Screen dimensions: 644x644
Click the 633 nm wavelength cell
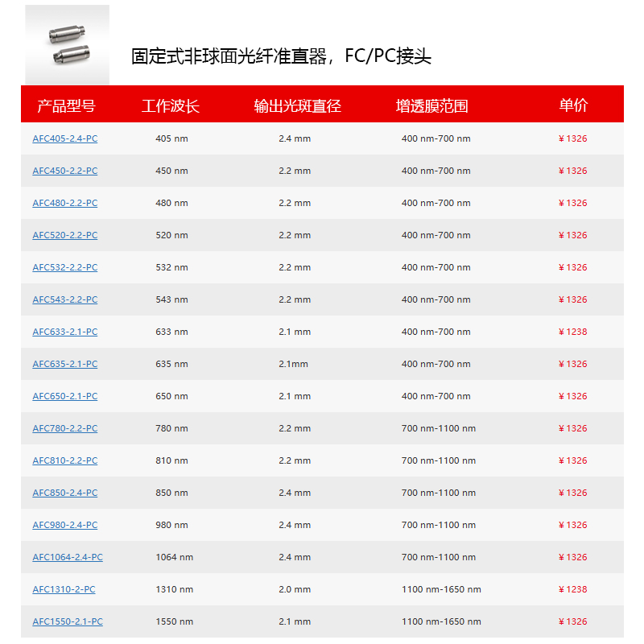click(x=171, y=332)
